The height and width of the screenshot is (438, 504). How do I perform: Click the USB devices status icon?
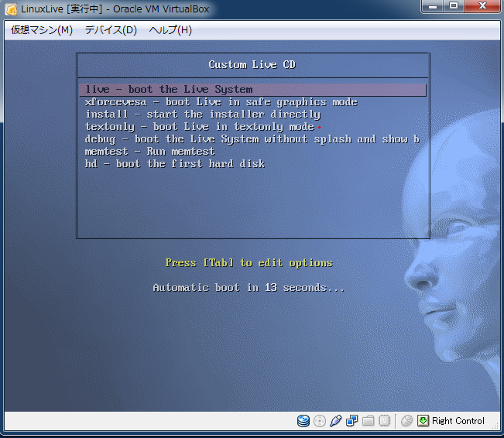[335, 421]
